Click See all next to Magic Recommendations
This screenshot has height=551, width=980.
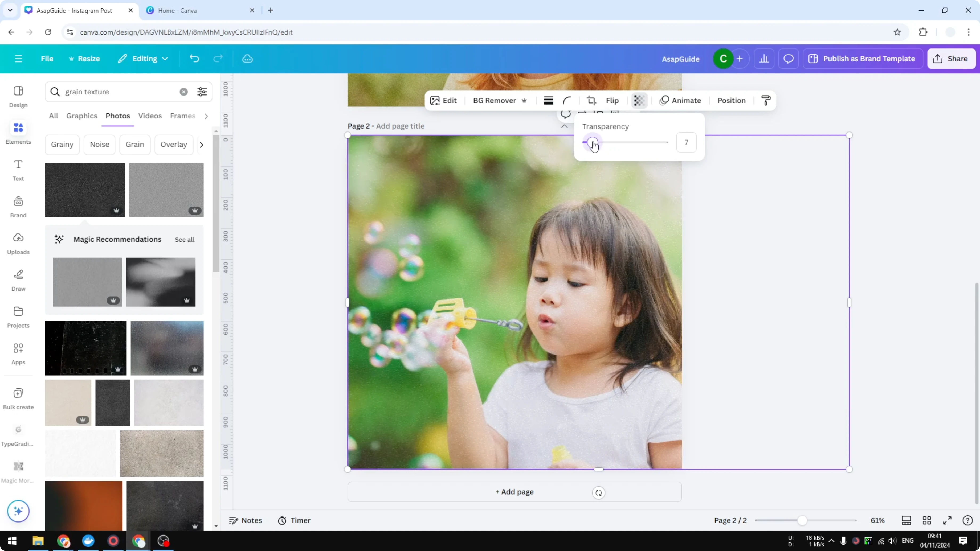[185, 240]
